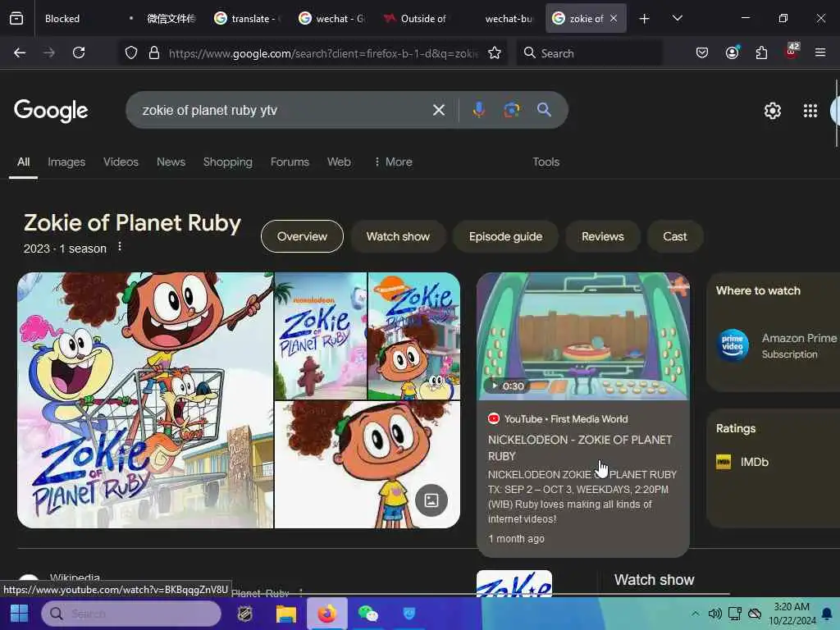Image resolution: width=840 pixels, height=630 pixels.
Task: Close the zokie of browser tab
Action: point(614,18)
